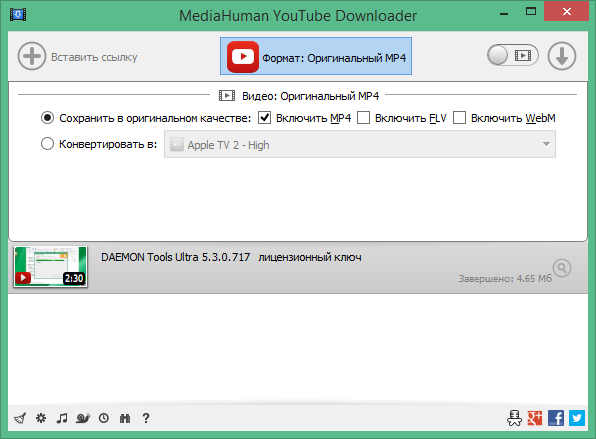Close the MediaHuman YouTube Downloader window
This screenshot has height=439, width=596.
[567, 11]
